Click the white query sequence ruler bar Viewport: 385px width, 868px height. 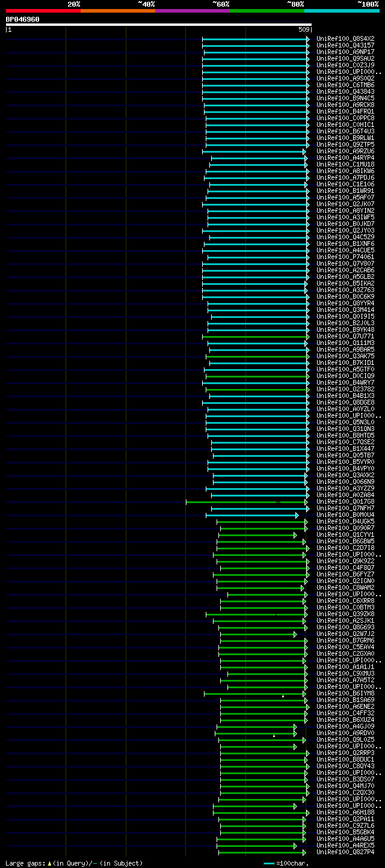tap(159, 25)
